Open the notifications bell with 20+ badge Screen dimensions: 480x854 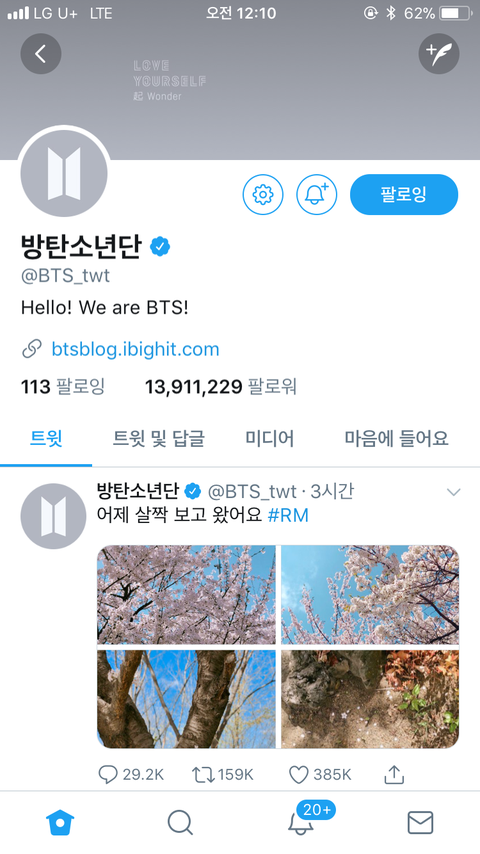(301, 822)
